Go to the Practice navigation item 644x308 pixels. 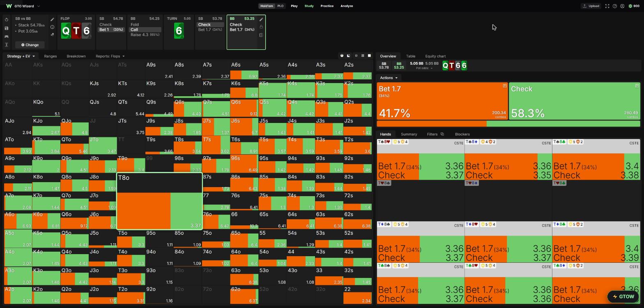tap(327, 6)
